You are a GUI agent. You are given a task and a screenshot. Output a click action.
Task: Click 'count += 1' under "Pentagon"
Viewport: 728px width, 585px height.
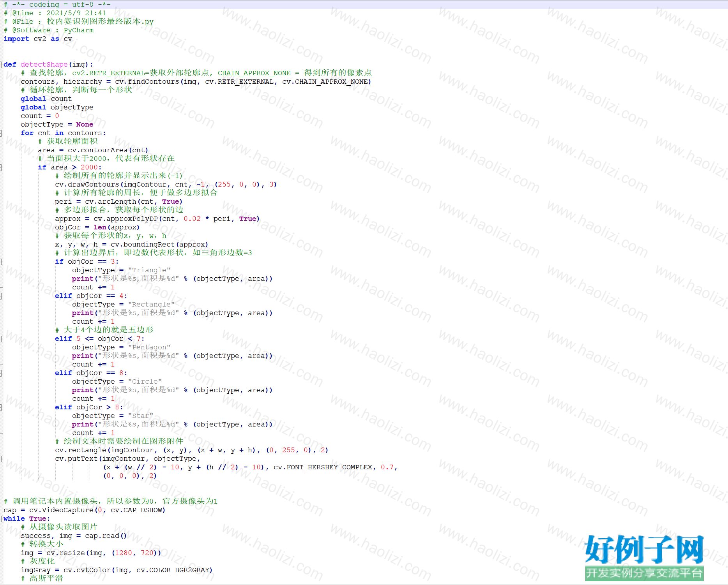coord(94,365)
